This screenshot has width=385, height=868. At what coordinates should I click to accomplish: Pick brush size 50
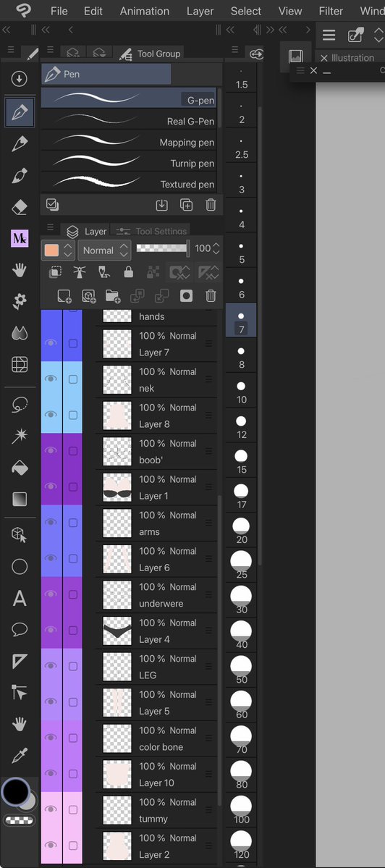pyautogui.click(x=241, y=670)
